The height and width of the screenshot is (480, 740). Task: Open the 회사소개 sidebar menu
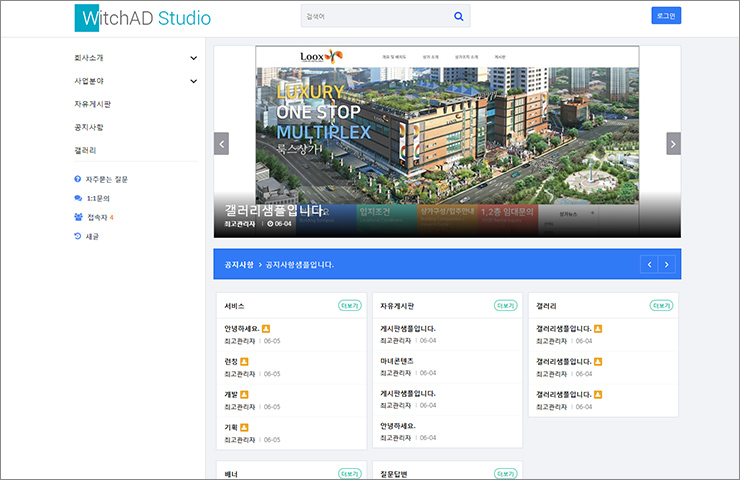click(89, 58)
